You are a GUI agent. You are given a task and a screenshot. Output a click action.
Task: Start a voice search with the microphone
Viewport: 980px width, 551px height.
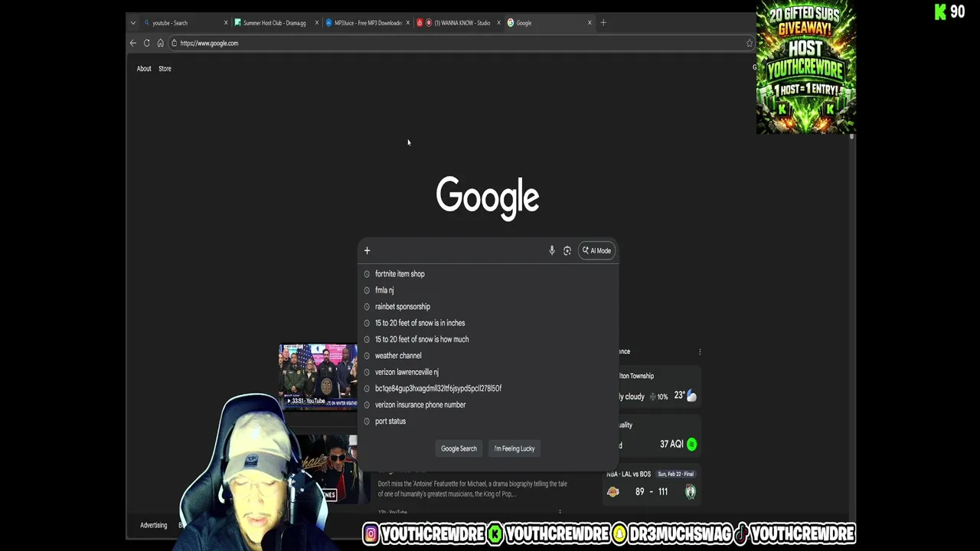click(x=551, y=250)
